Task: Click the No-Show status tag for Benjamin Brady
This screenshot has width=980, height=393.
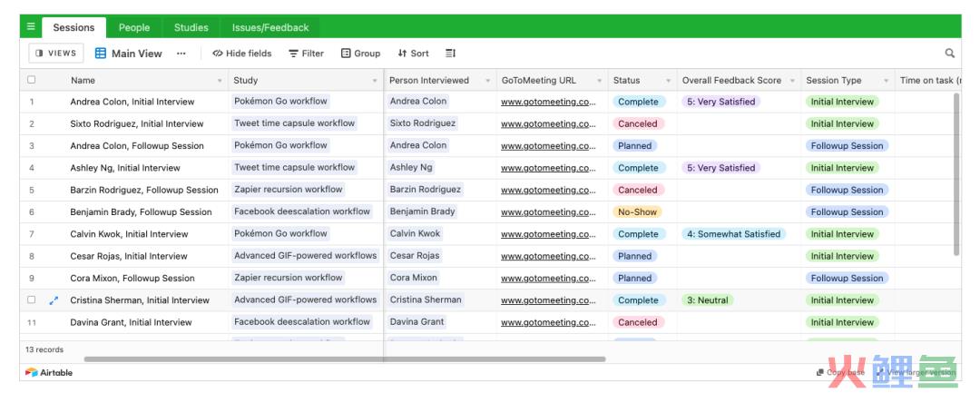Action: coord(637,211)
